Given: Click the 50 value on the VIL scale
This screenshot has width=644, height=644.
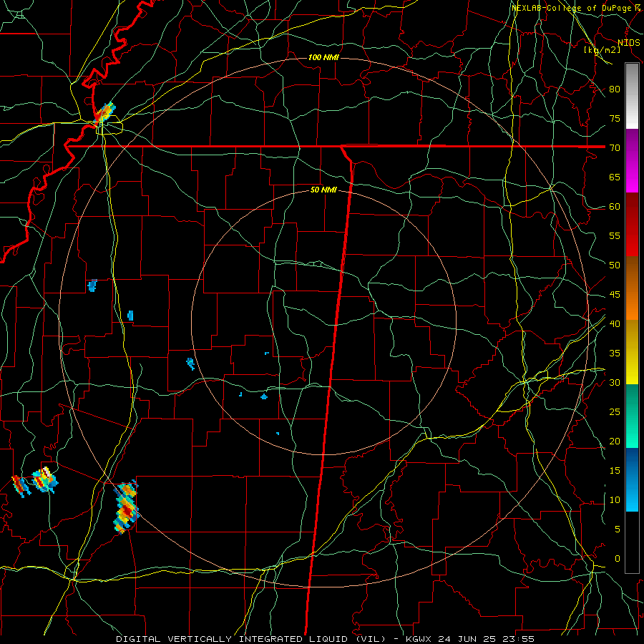Looking at the screenshot, I should click(x=615, y=265).
